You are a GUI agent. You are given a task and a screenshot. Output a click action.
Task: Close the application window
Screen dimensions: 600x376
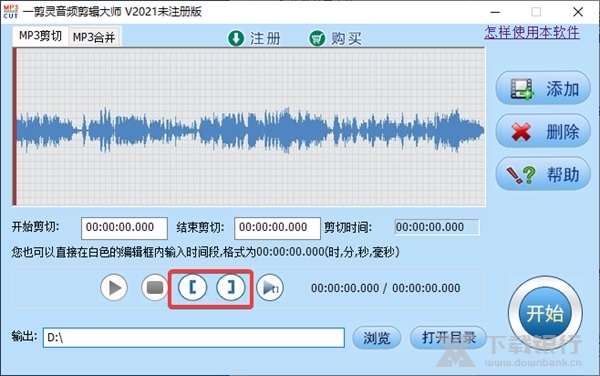point(578,12)
